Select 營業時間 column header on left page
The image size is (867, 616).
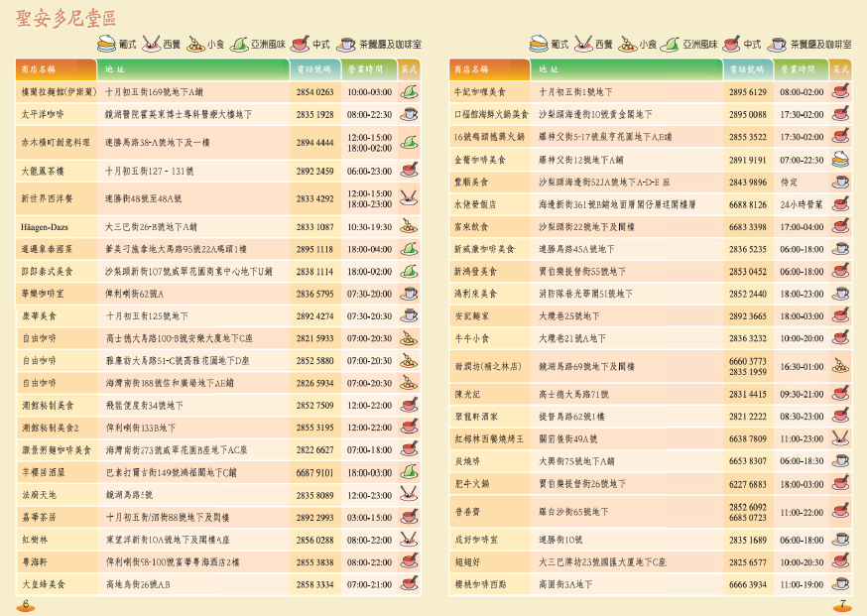(368, 70)
